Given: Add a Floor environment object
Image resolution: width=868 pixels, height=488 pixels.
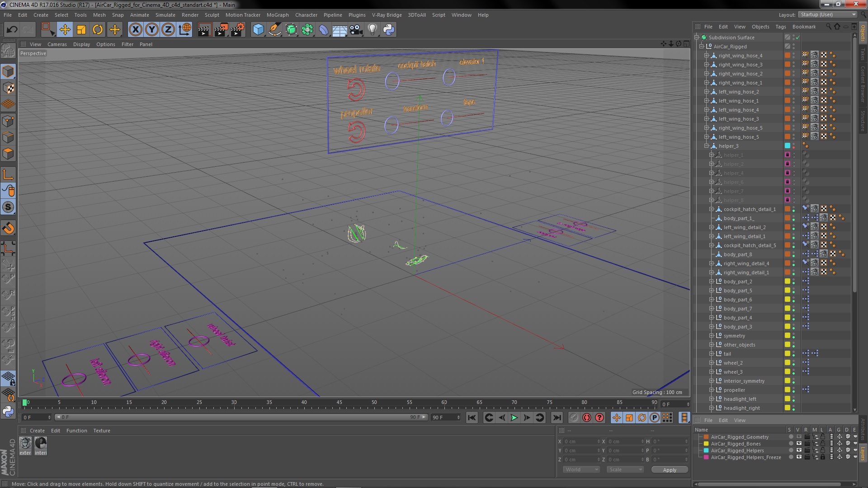Looking at the screenshot, I should coord(340,30).
